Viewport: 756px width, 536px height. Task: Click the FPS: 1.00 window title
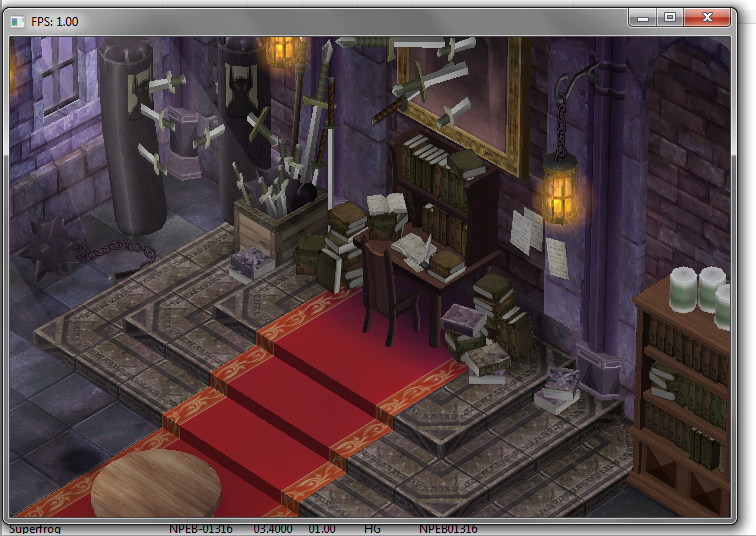(x=57, y=20)
